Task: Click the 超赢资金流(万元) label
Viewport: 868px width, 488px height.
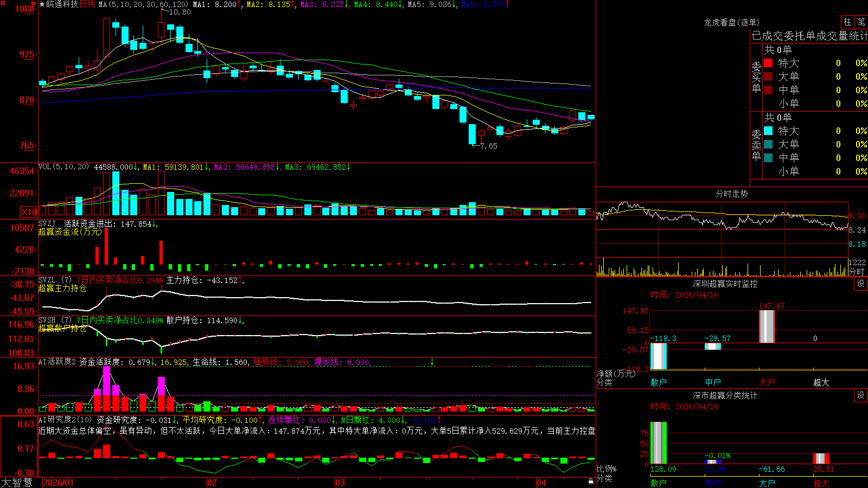Action: [x=70, y=232]
